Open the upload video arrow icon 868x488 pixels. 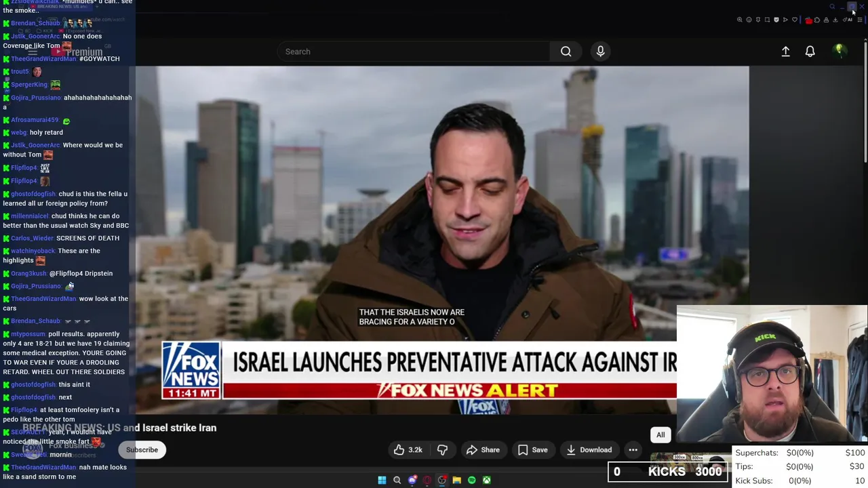[x=785, y=52]
